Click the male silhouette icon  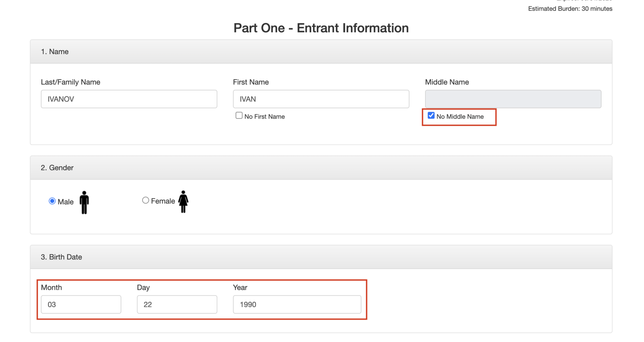[x=84, y=202]
